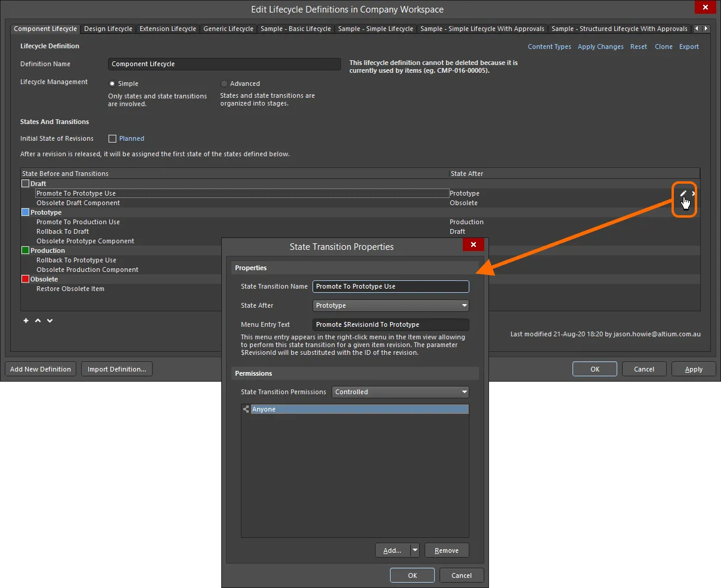Click the green Production state color swatch
The height and width of the screenshot is (588, 721).
25,250
